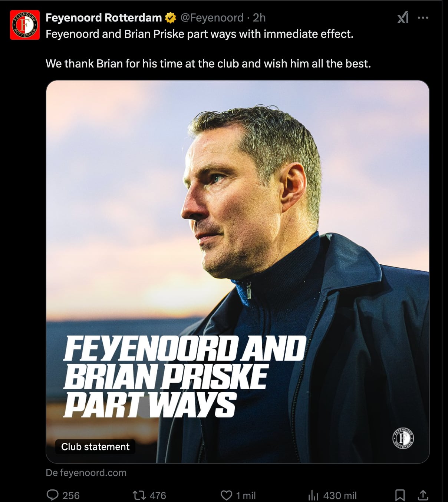Click the Feyenoord Rotterdam display name
Viewport: 448px width, 502px height.
pyautogui.click(x=103, y=17)
